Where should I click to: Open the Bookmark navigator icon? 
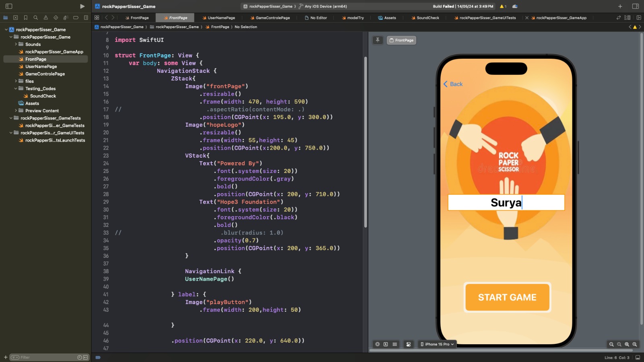click(26, 18)
